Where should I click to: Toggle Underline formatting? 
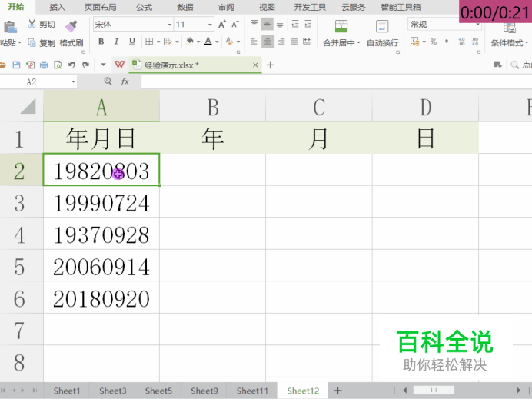pos(132,42)
